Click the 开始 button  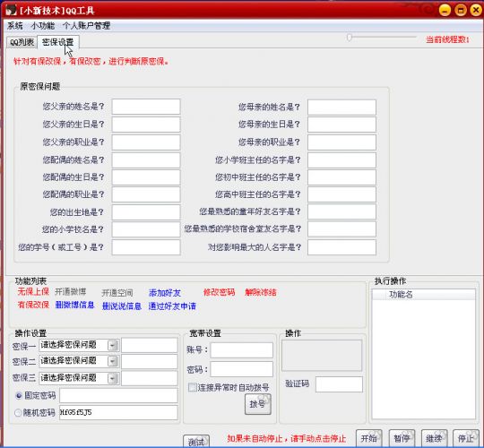369,438
